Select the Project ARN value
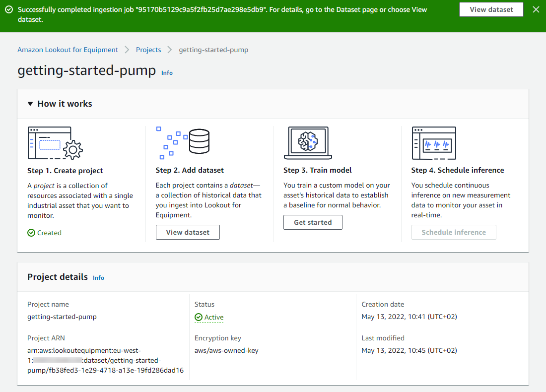This screenshot has width=546, height=392. coord(106,360)
